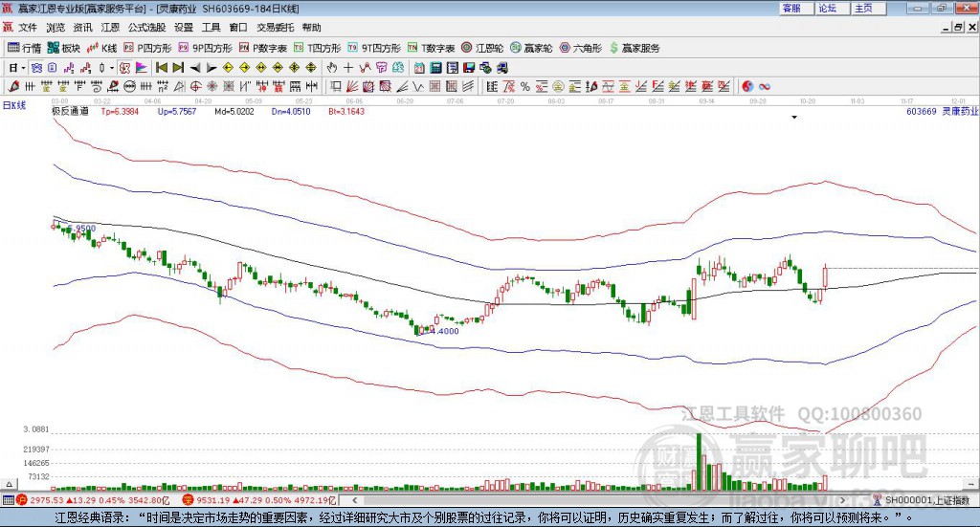Open the 设置 menu
Viewport: 980px width, 527px height.
(x=184, y=28)
